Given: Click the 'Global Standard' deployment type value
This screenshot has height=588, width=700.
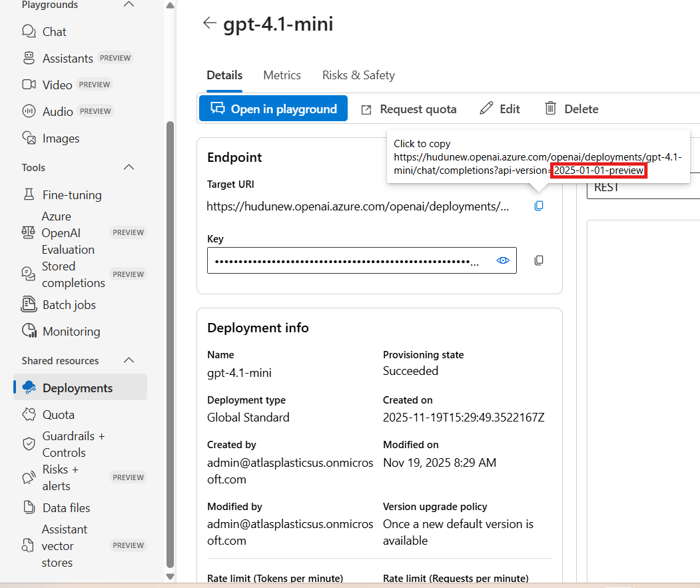Looking at the screenshot, I should (248, 417).
